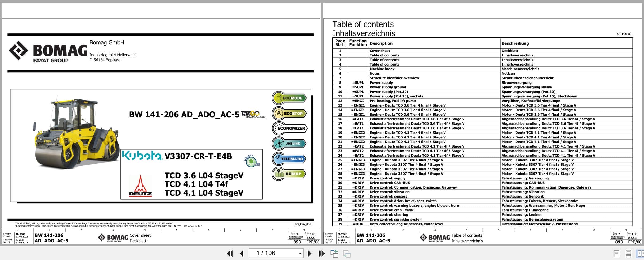
Task: Click the ECONOMIZER badge on the cover sheet
Action: (x=289, y=128)
